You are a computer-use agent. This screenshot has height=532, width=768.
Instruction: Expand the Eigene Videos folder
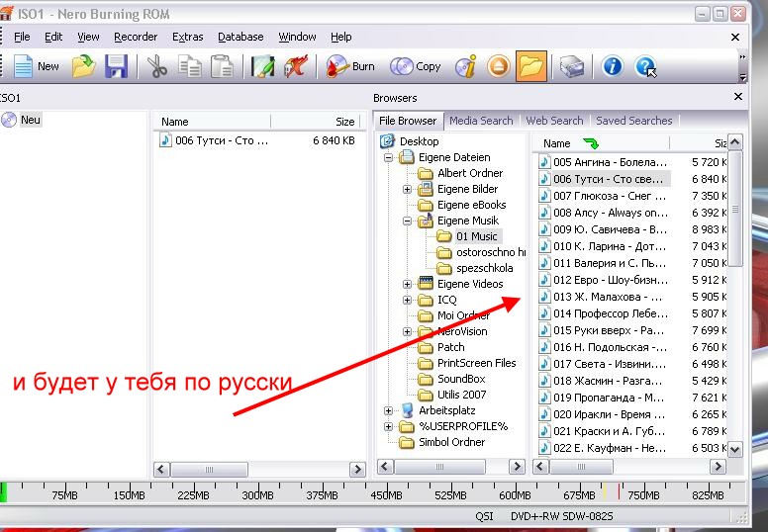pyautogui.click(x=407, y=284)
